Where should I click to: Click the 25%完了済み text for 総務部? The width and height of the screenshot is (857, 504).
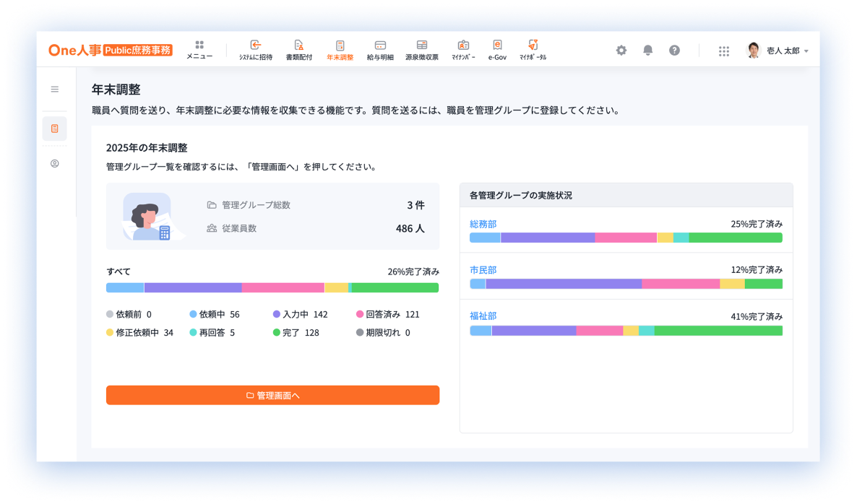coord(757,224)
